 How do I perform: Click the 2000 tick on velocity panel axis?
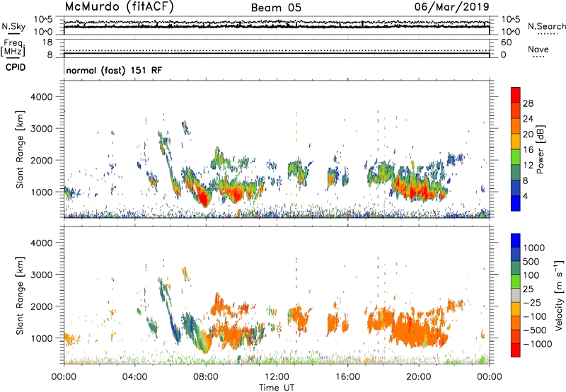coord(42,306)
